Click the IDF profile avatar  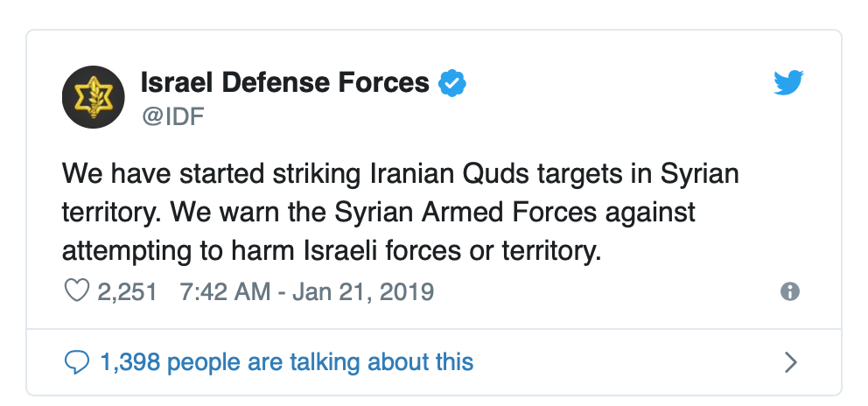92,97
